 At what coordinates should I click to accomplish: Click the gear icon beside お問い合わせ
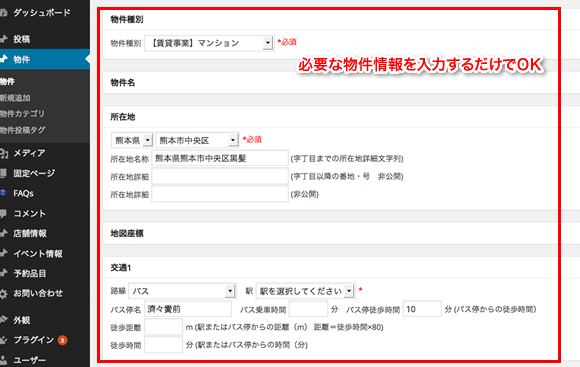point(3,294)
